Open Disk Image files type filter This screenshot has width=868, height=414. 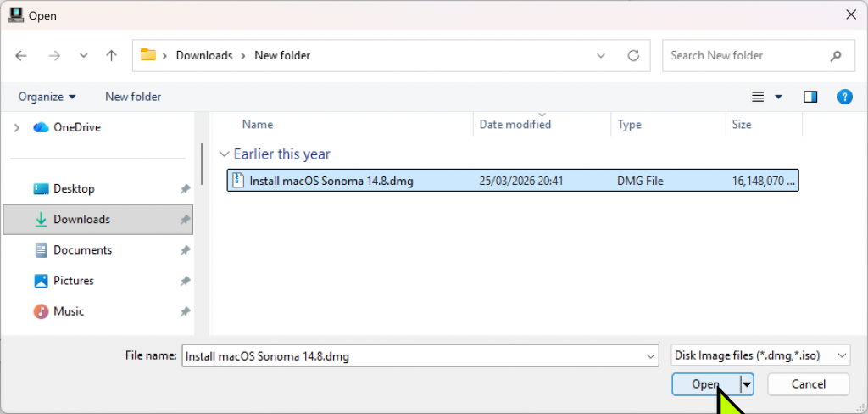coord(760,355)
